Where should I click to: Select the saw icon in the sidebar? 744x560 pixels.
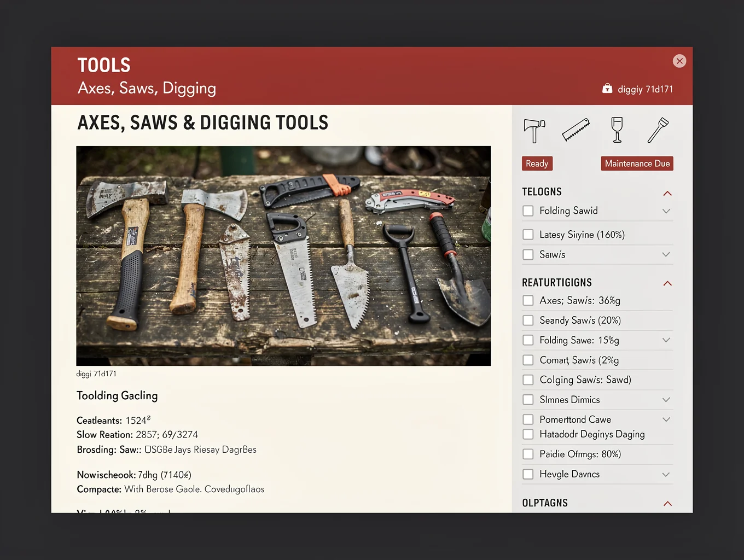(x=576, y=130)
